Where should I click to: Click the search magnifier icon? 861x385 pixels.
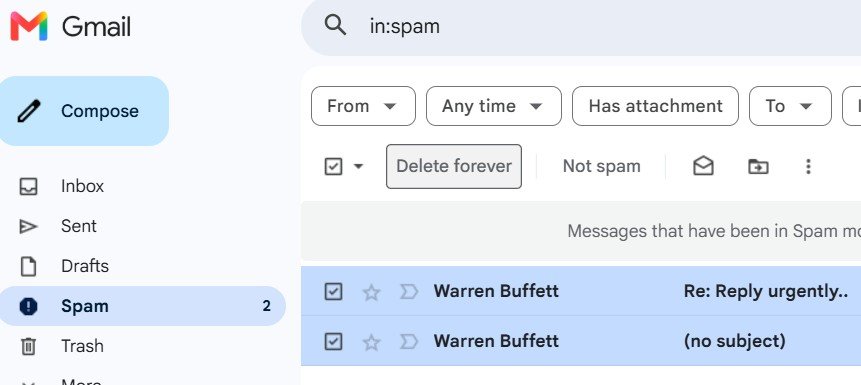[335, 25]
